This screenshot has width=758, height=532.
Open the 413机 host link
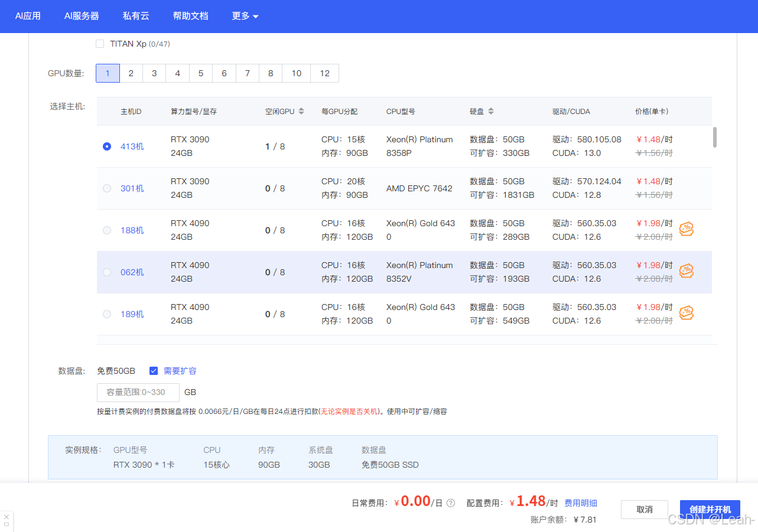click(132, 146)
